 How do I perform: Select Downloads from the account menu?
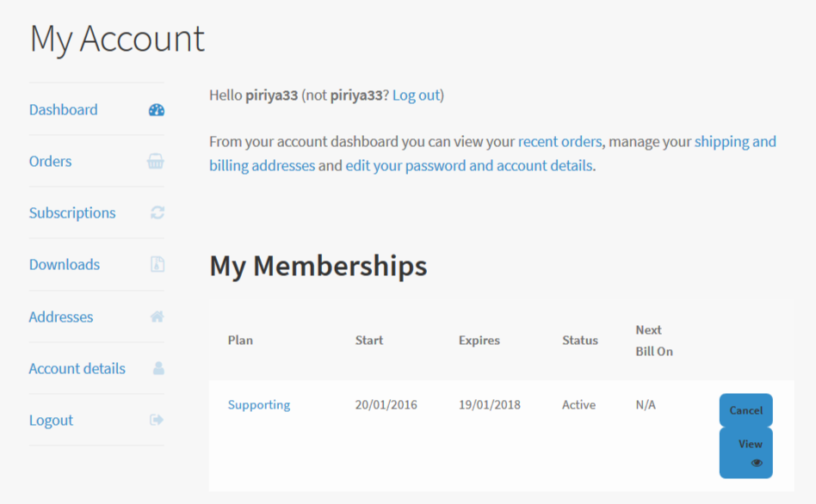tap(65, 265)
